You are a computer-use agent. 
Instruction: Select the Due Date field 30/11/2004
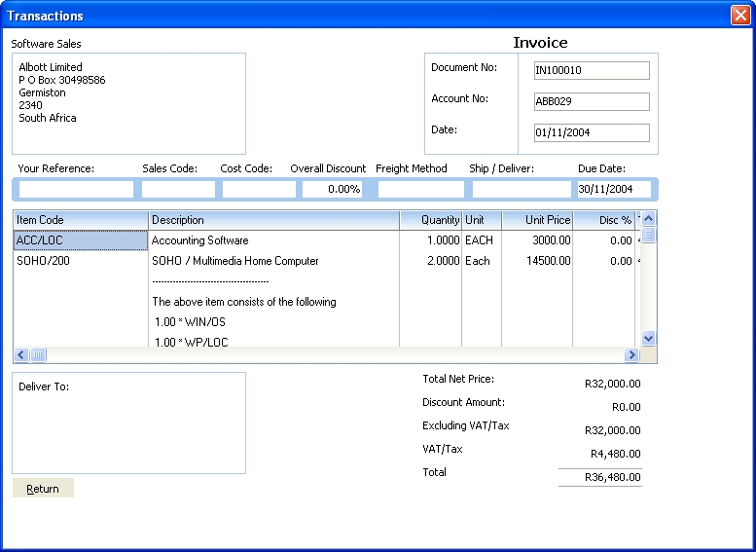click(614, 189)
